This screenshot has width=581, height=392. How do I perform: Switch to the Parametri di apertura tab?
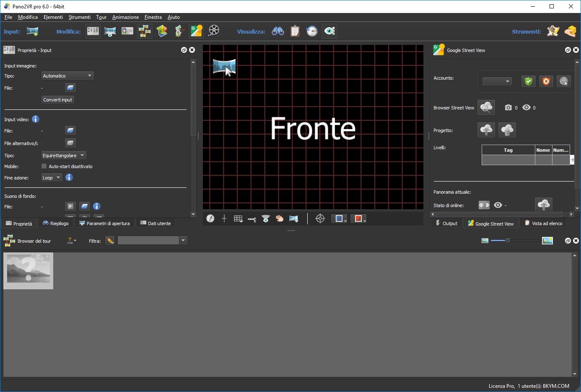tap(105, 223)
